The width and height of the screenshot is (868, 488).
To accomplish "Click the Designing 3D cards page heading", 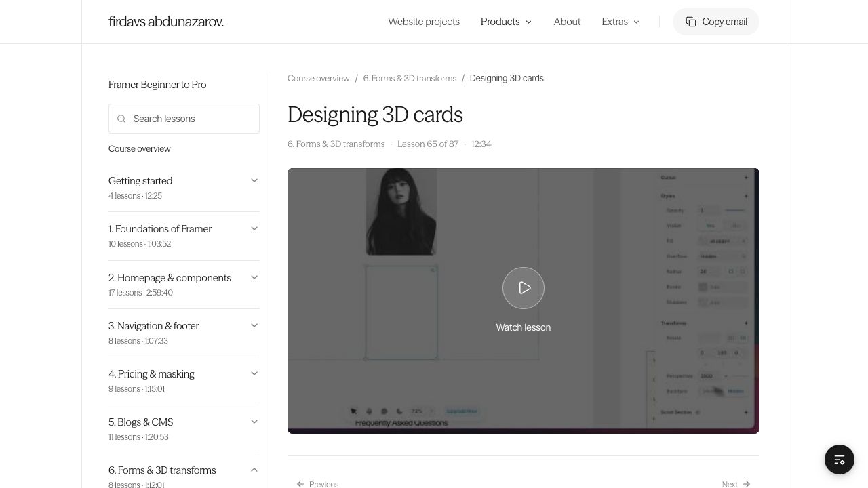I will pos(375,115).
